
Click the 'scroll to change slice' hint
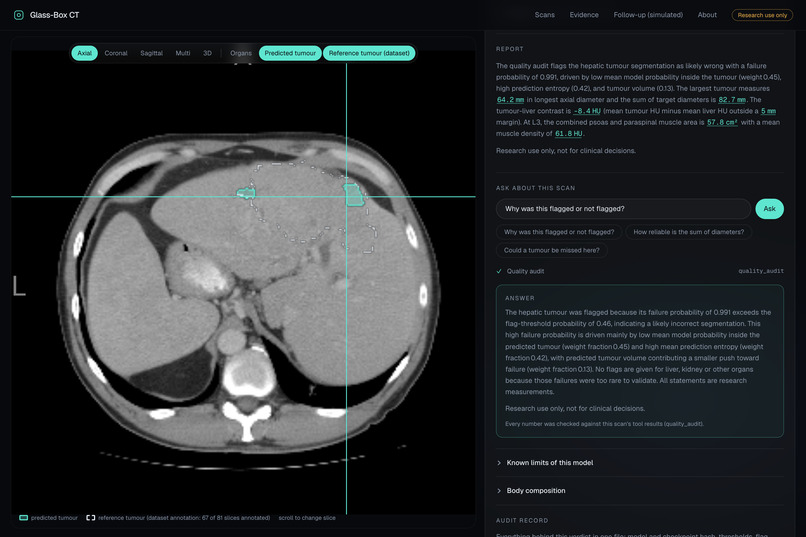coord(307,517)
